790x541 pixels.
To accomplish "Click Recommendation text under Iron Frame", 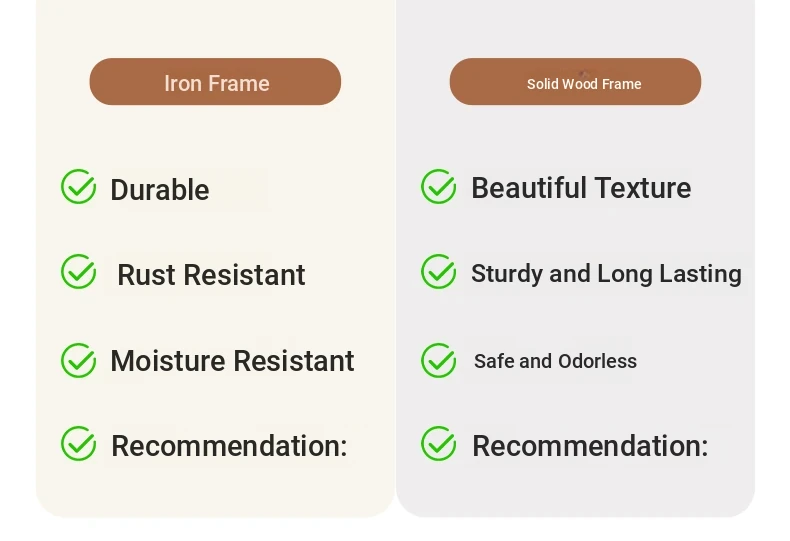I will tap(229, 446).
